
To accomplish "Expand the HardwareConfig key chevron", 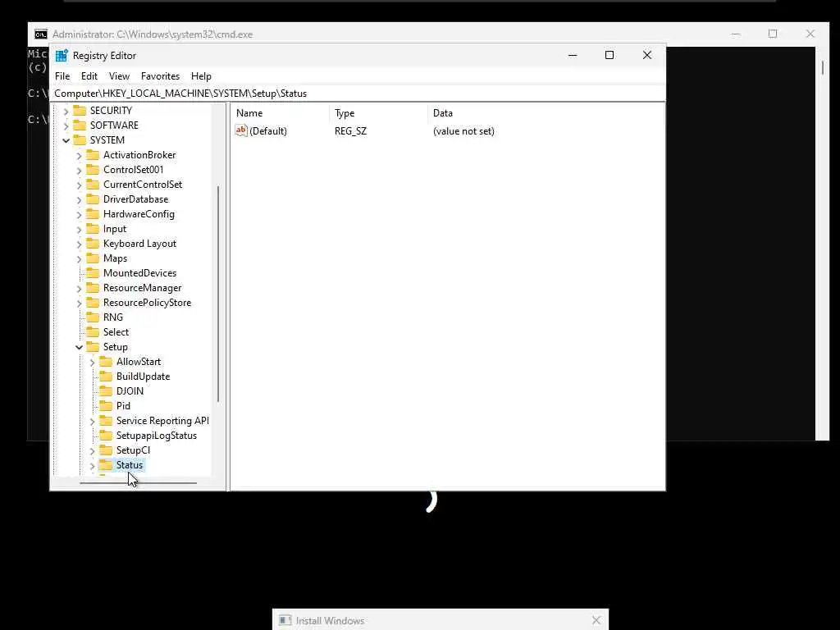I will click(x=80, y=215).
